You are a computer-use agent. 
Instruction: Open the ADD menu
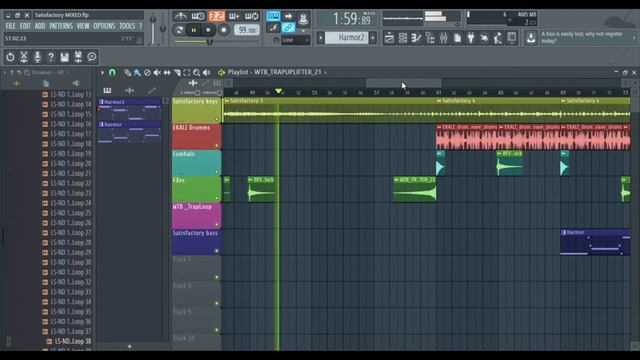[x=40, y=26]
